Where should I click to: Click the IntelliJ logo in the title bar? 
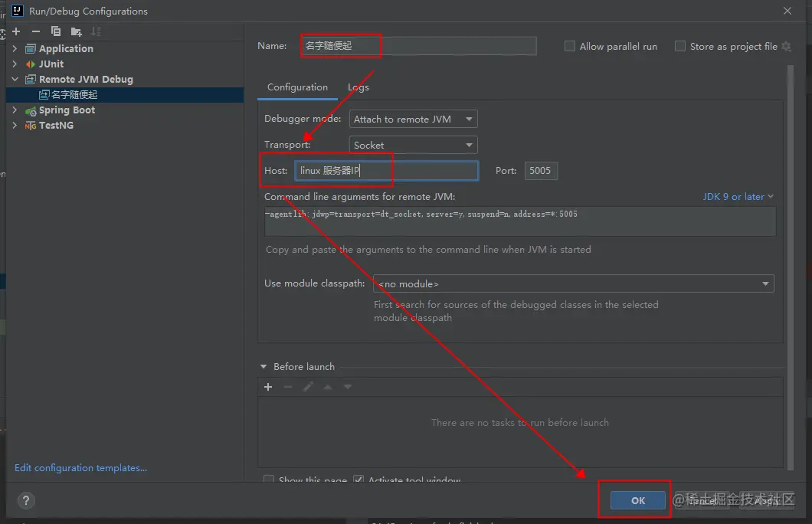(17, 11)
